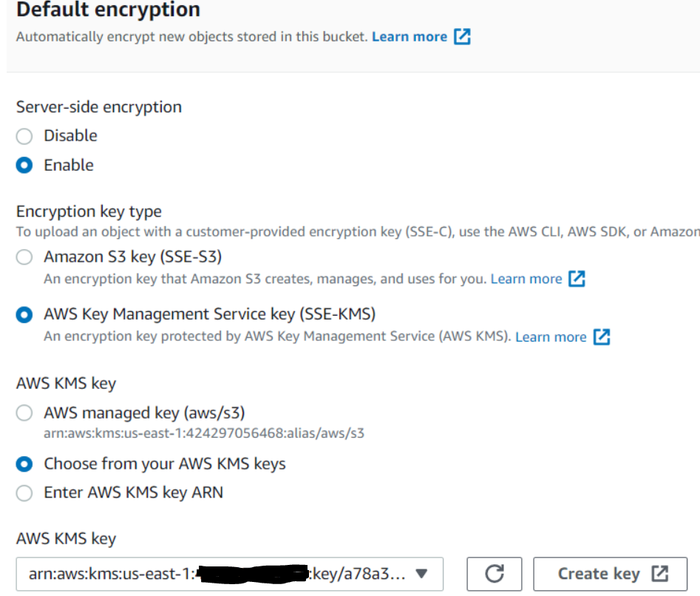Click the dropdown arrow on the KMS key selector

(x=421, y=574)
